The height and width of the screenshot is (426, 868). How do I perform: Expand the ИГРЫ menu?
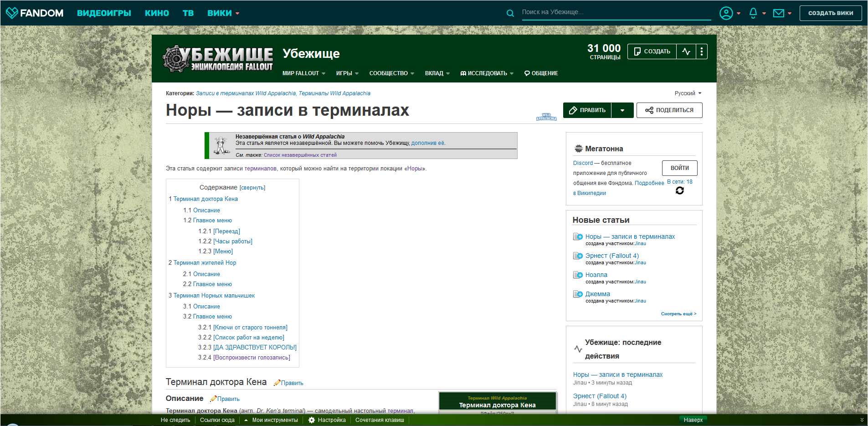347,73
